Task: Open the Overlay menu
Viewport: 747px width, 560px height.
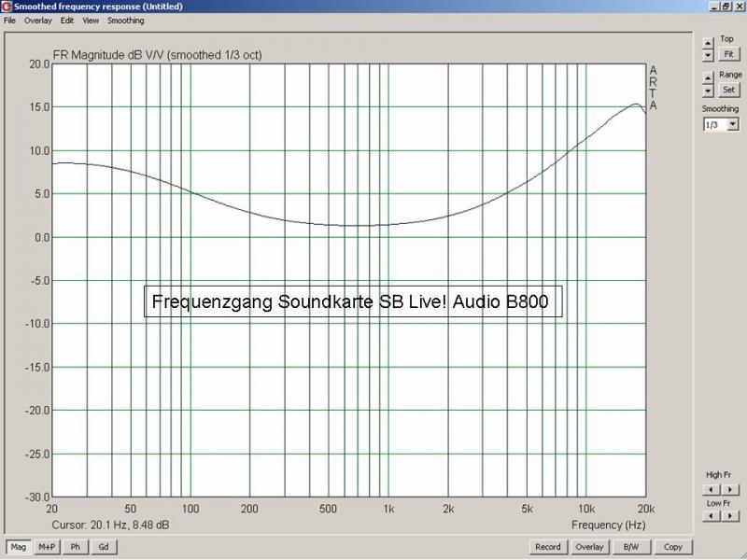Action: pyautogui.click(x=38, y=21)
